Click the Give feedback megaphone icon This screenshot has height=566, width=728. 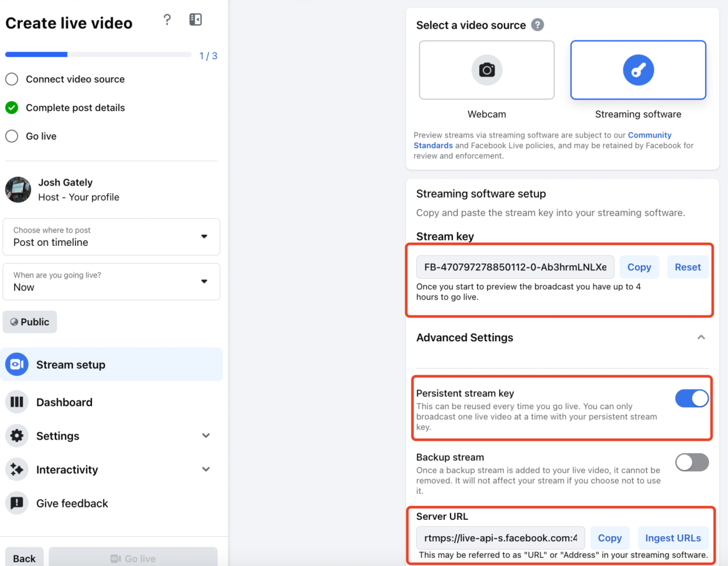[16, 502]
